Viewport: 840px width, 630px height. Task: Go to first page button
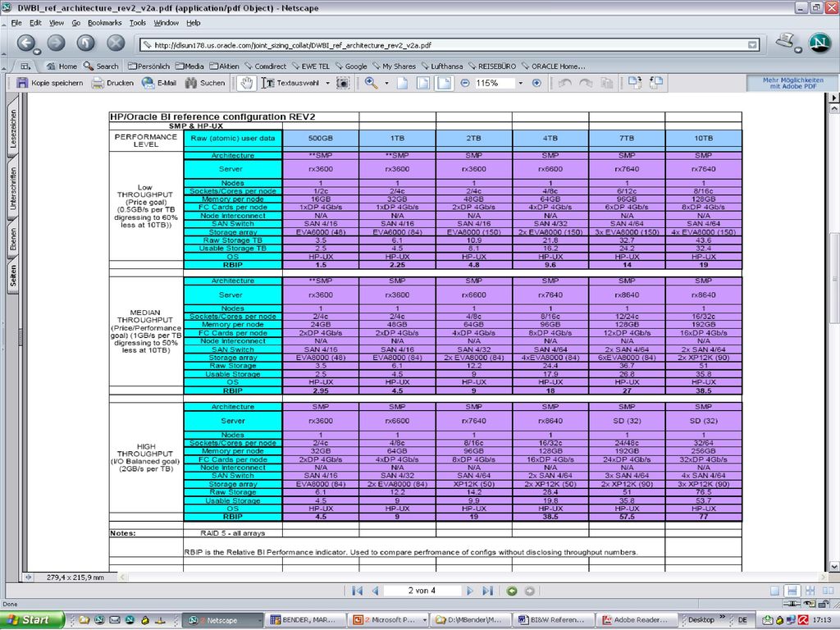(358, 591)
